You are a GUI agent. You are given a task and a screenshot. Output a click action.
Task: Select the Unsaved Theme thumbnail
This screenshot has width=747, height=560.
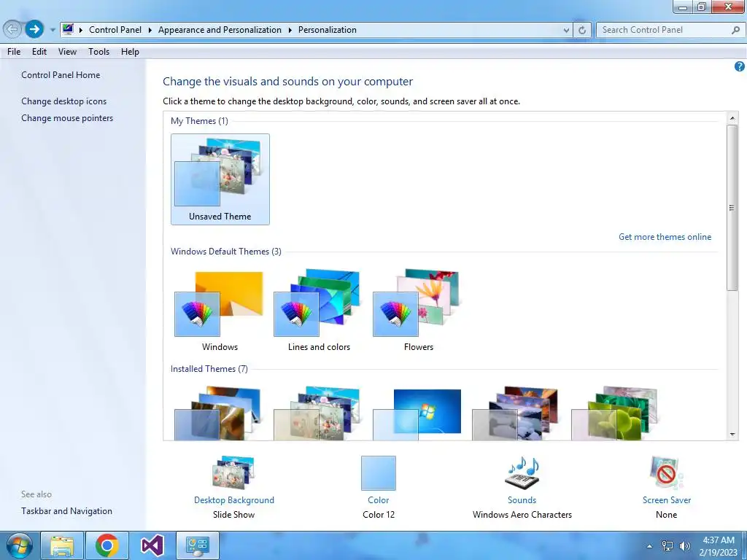point(220,179)
